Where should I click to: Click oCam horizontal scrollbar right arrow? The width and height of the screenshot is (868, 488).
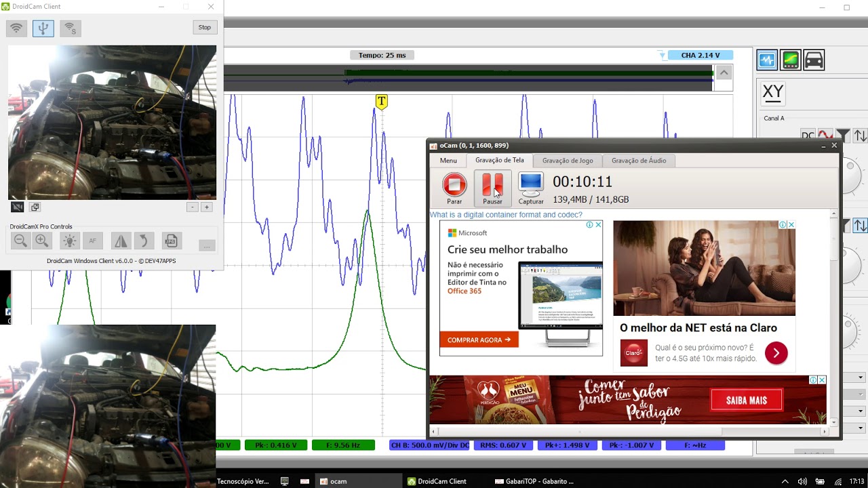tap(825, 431)
